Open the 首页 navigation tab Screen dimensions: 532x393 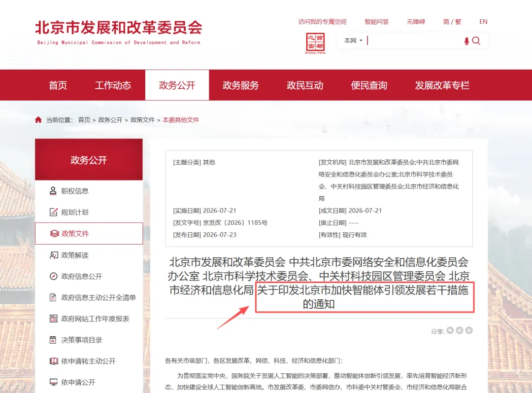pyautogui.click(x=58, y=85)
